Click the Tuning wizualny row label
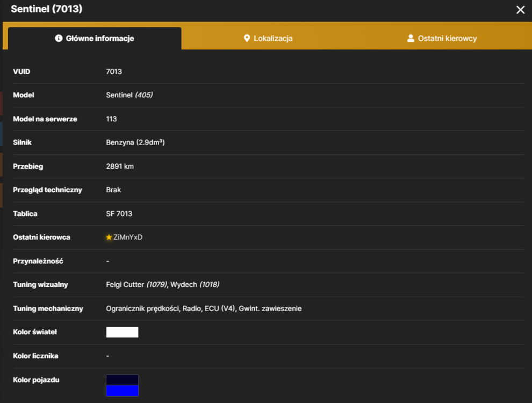Viewport: 532px width, 403px height. (40, 285)
